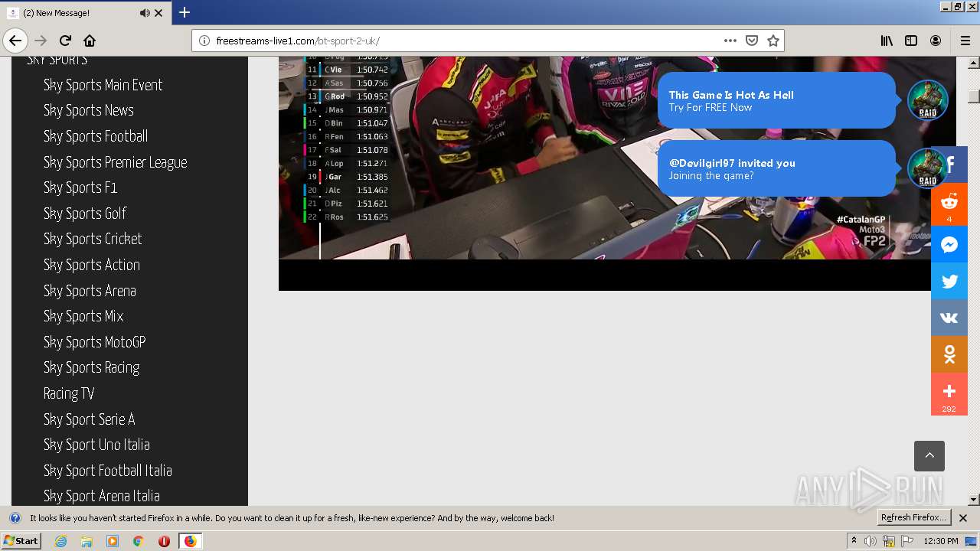Image resolution: width=980 pixels, height=551 pixels.
Task: Open the Firefox Library icon
Action: pyautogui.click(x=887, y=41)
